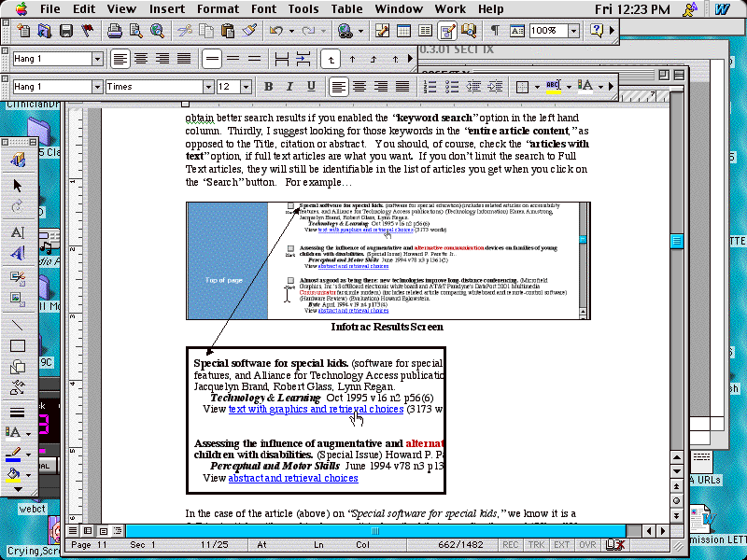Open the Table menu

(346, 9)
